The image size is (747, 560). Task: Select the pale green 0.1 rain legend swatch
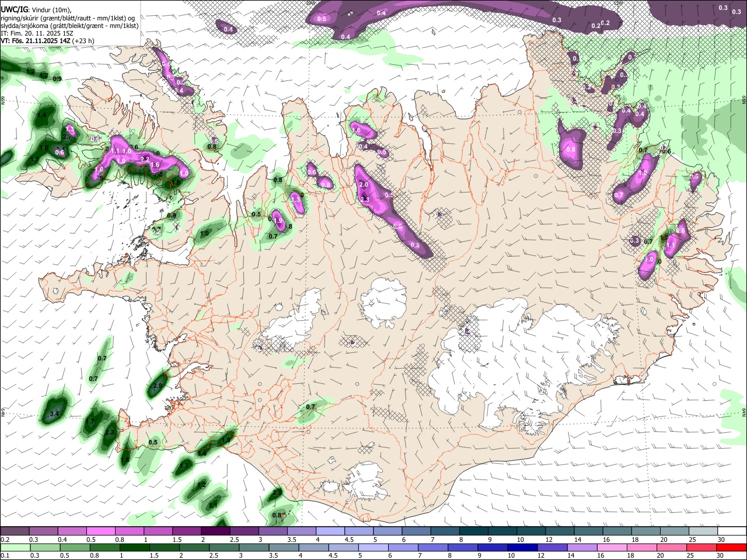click(x=15, y=547)
